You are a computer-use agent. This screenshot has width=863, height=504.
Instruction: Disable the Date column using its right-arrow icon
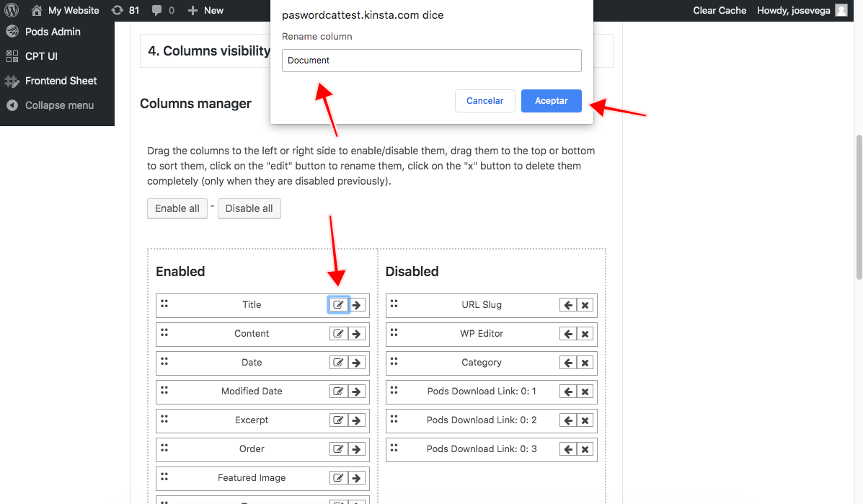(355, 362)
